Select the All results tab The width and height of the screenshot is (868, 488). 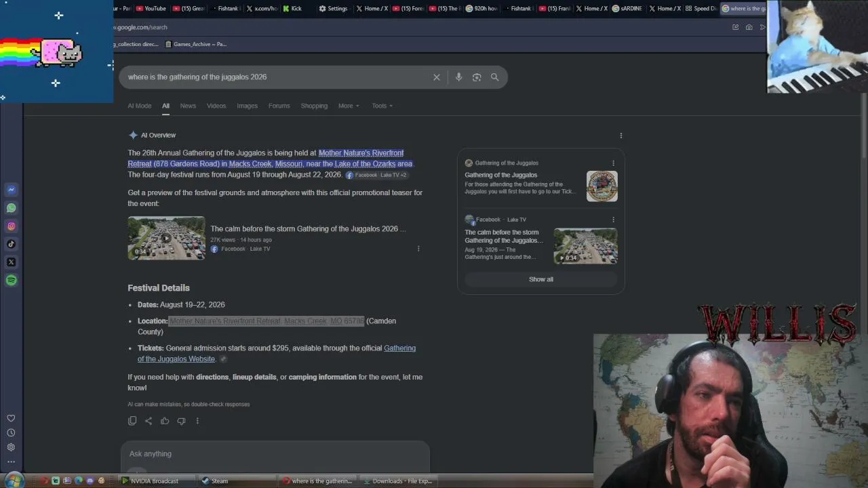[x=165, y=106]
